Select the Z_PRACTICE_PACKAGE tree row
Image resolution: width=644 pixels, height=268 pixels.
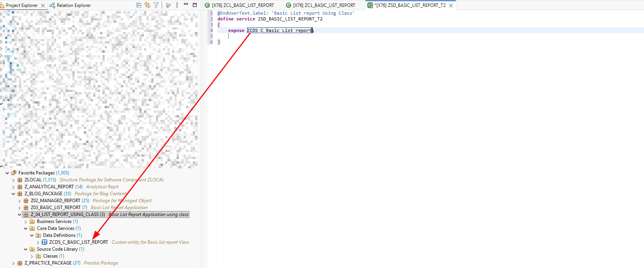[x=68, y=263]
